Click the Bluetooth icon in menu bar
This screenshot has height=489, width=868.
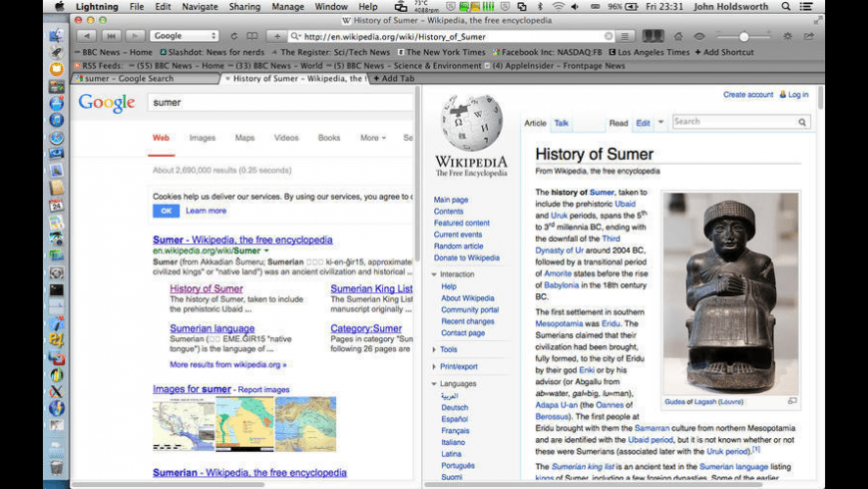click(x=541, y=7)
